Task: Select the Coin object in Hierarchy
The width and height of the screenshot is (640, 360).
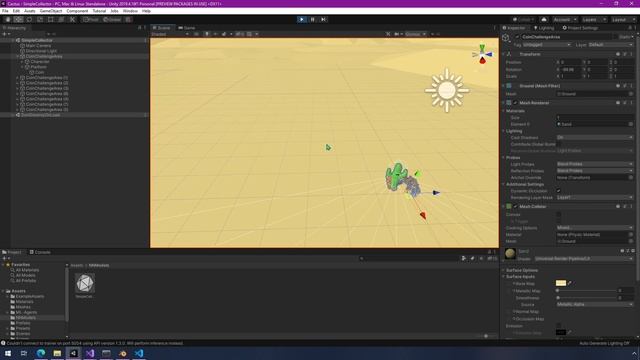Action: [x=39, y=72]
